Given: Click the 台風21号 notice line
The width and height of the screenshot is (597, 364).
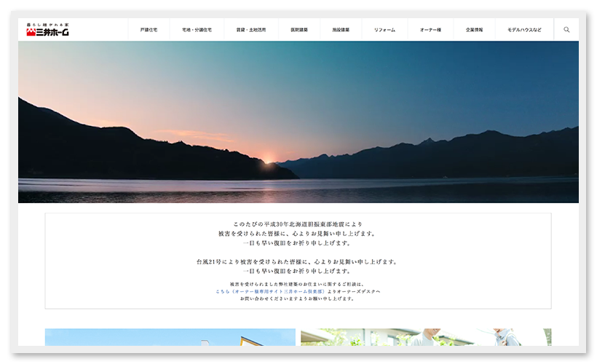Looking at the screenshot, I should tap(298, 261).
